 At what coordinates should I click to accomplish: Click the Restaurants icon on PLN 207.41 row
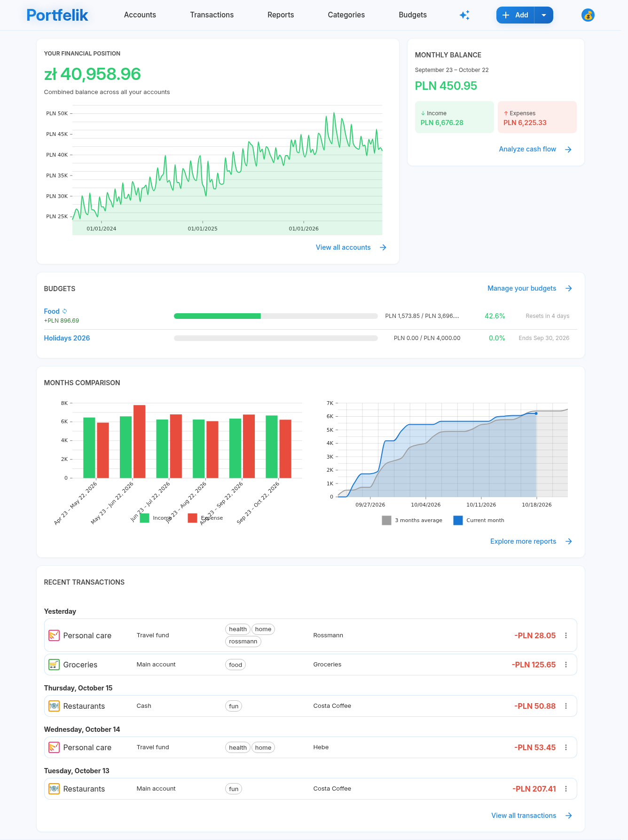(54, 789)
